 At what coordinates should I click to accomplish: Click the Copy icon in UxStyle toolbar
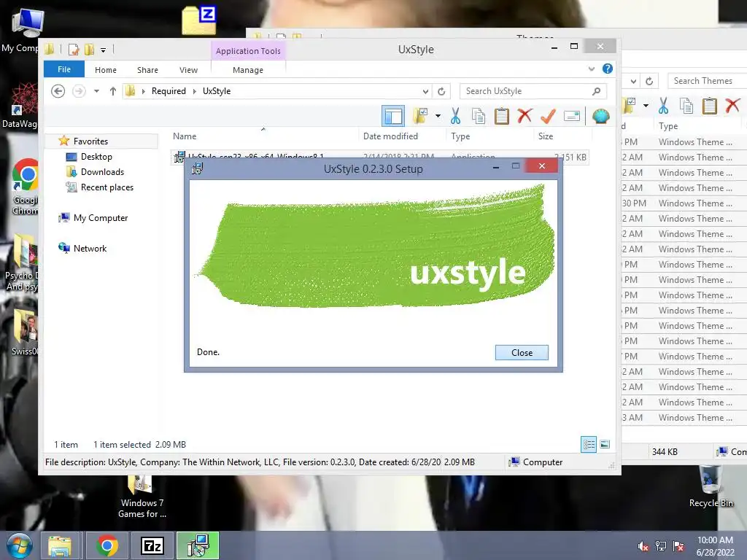tap(479, 116)
